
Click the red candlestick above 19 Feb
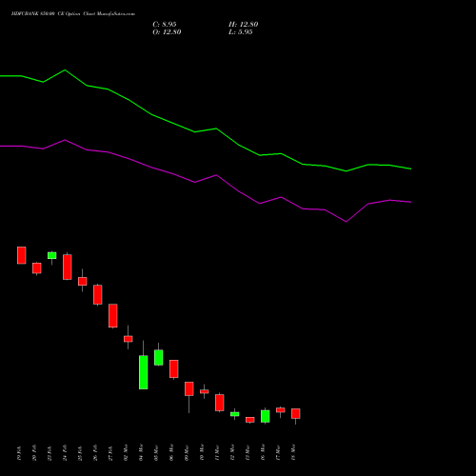[x=22, y=255]
